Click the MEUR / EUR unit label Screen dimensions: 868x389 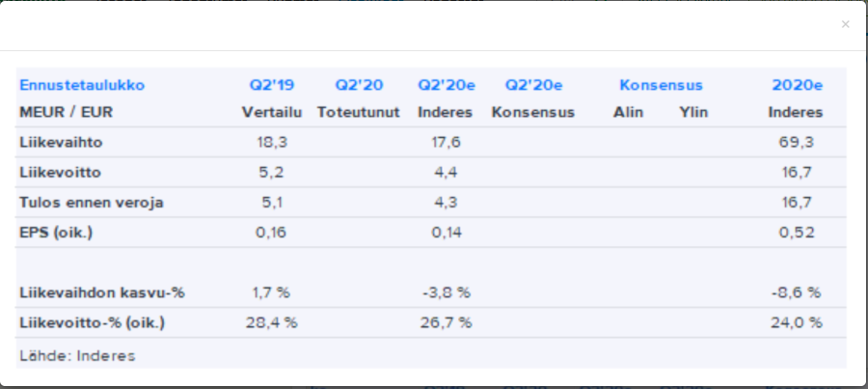pyautogui.click(x=67, y=112)
